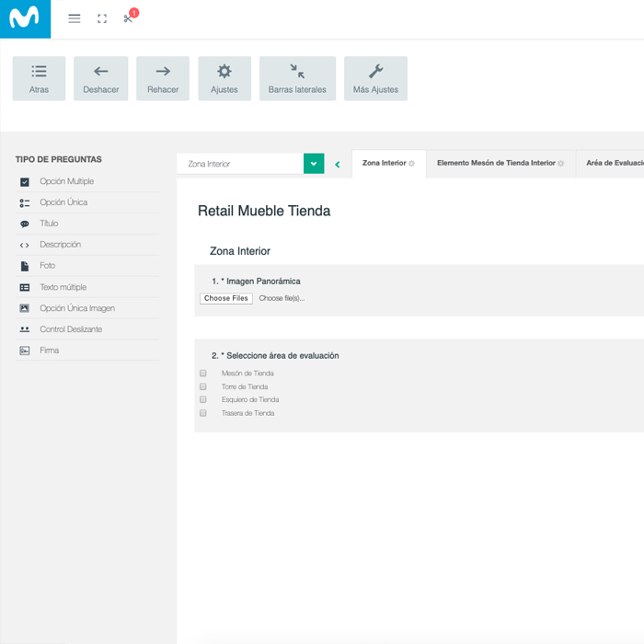Click the Zona Interior select field
The image size is (644, 644).
(240, 164)
